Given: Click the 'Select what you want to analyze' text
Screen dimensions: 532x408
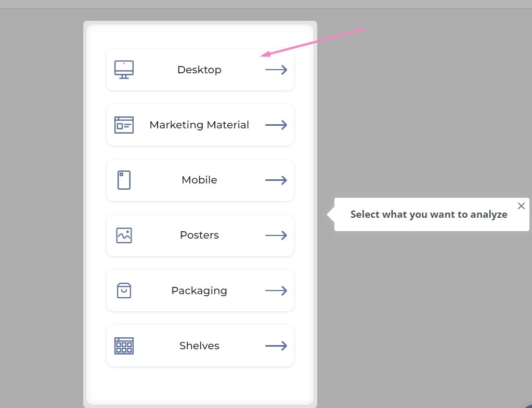Looking at the screenshot, I should point(429,214).
